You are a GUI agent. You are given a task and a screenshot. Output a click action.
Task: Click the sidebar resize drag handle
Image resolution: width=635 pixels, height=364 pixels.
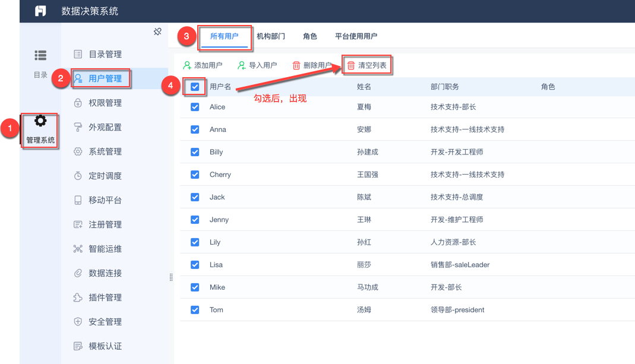171,277
